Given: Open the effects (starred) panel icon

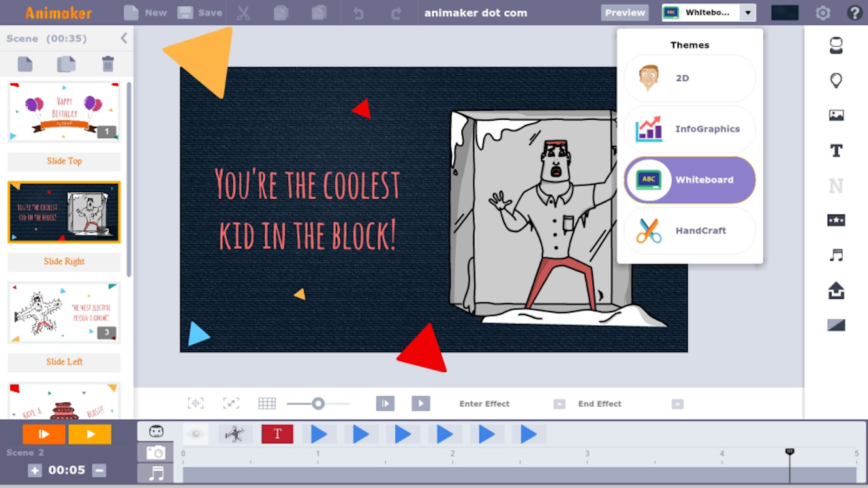Looking at the screenshot, I should [x=836, y=220].
